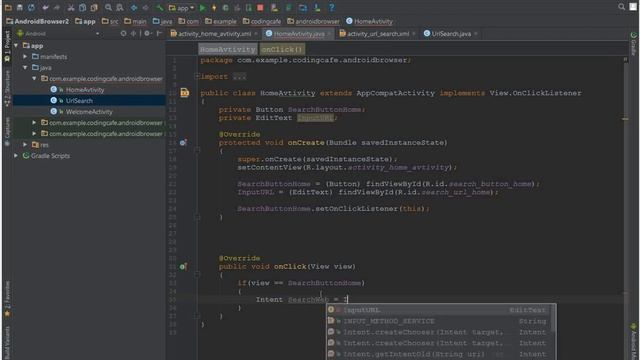This screenshot has height=360, width=640.
Task: Start Debug with the bug icon
Action: tap(225, 7)
